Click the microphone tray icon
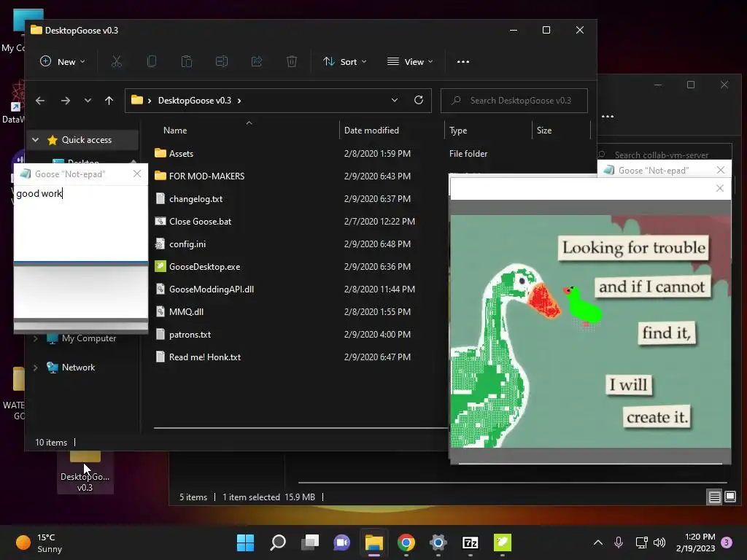The image size is (747, 560). 619,542
